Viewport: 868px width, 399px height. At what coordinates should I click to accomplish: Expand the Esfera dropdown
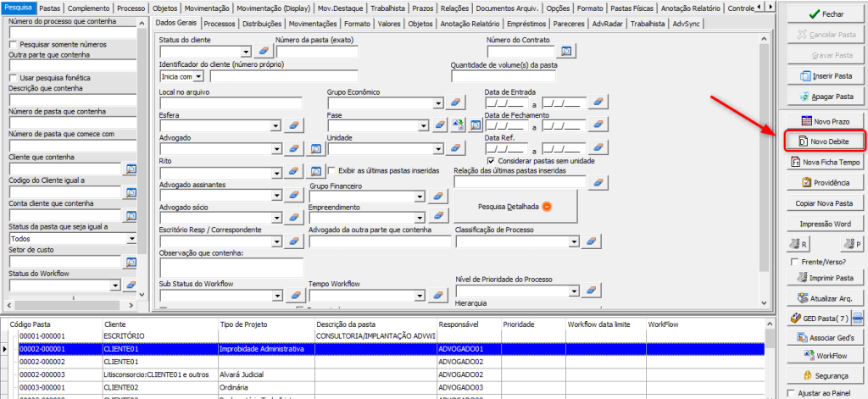pos(276,126)
